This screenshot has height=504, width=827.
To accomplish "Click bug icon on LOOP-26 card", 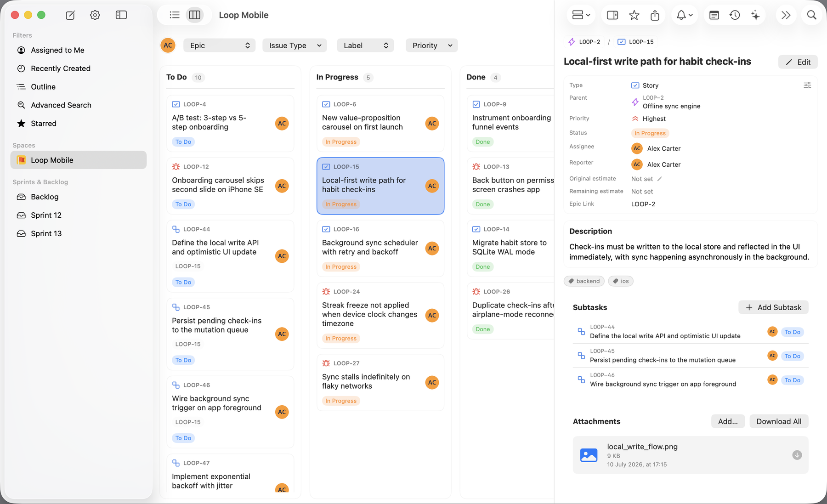I will [476, 292].
